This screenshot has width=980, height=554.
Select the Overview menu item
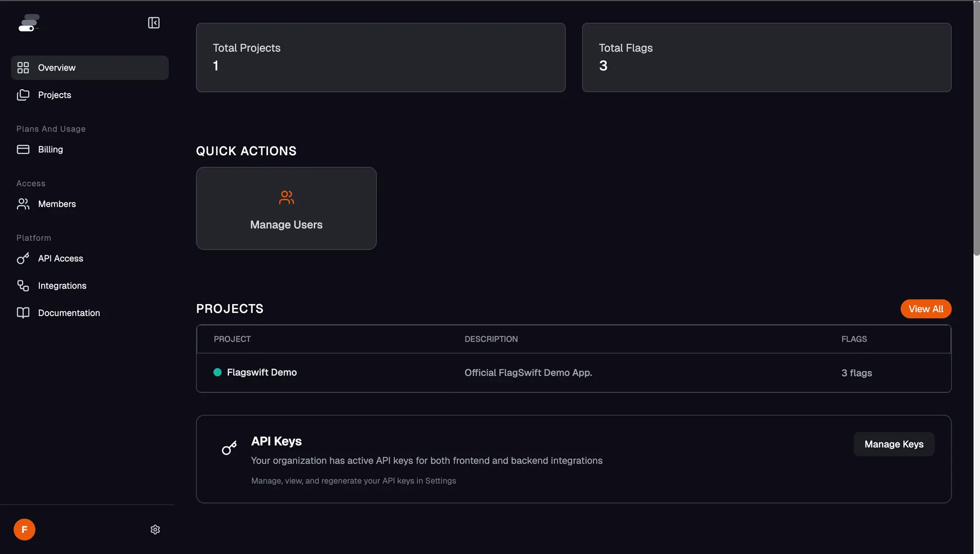tap(90, 68)
